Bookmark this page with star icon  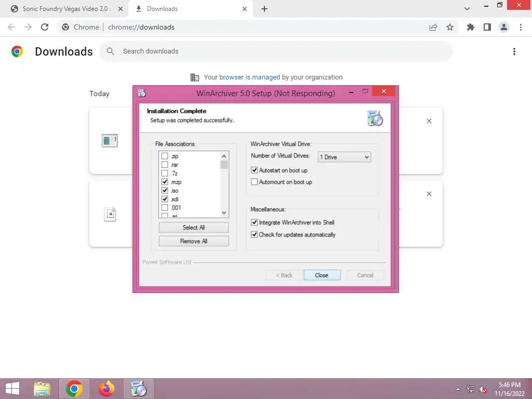(x=450, y=27)
